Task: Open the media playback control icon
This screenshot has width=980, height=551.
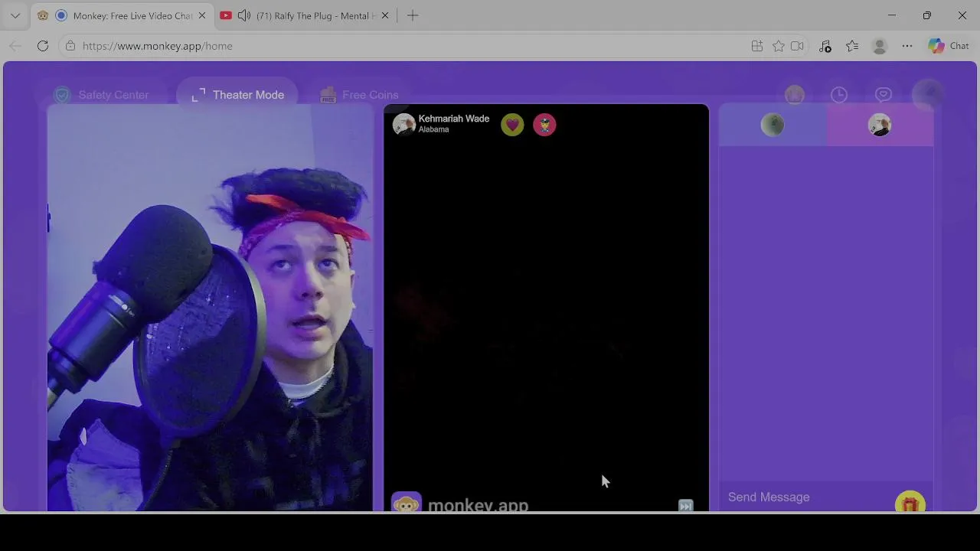Action: click(x=825, y=46)
